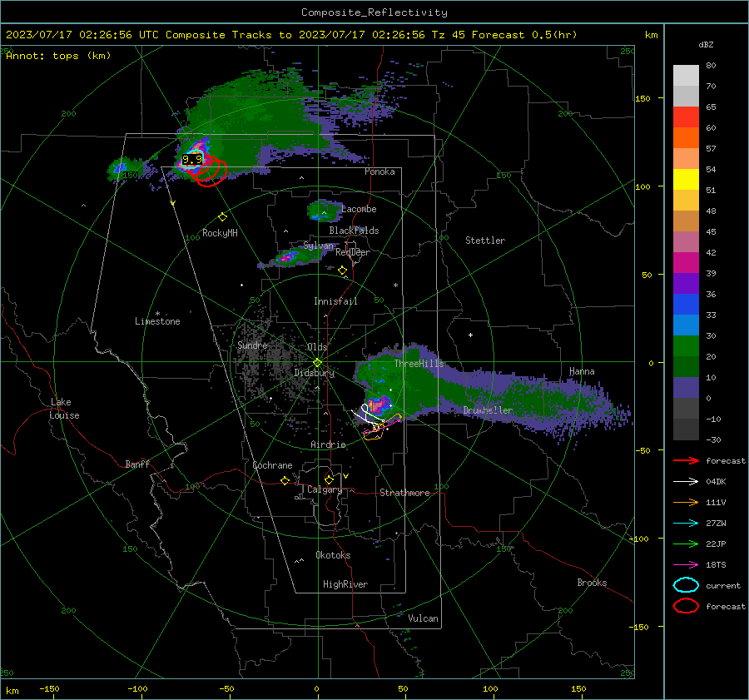Click the Banff town label
Viewport: 749px width, 700px height.
click(x=137, y=464)
